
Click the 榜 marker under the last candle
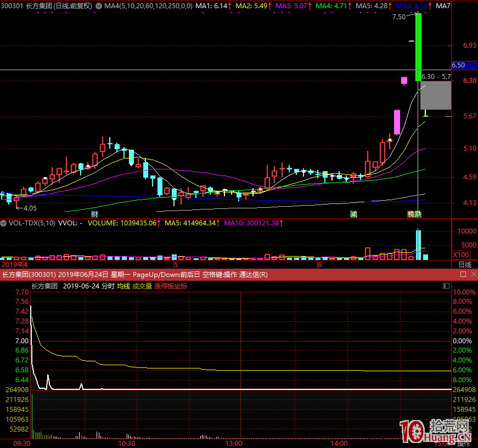tap(411, 214)
